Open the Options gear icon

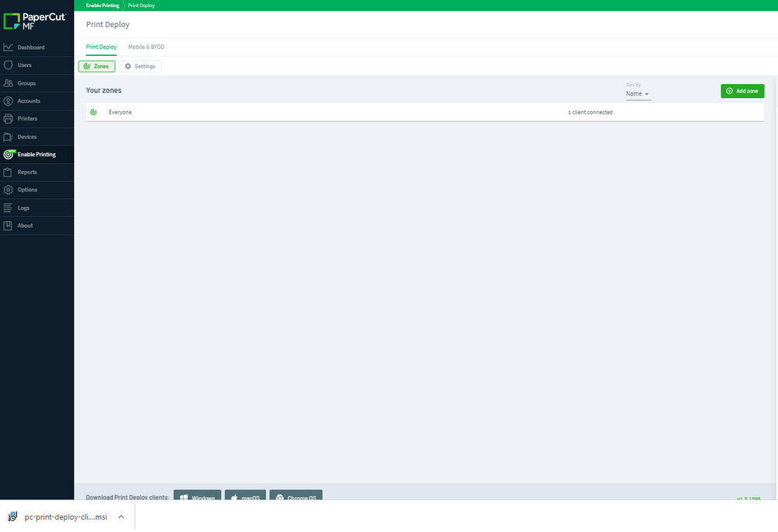pyautogui.click(x=8, y=190)
